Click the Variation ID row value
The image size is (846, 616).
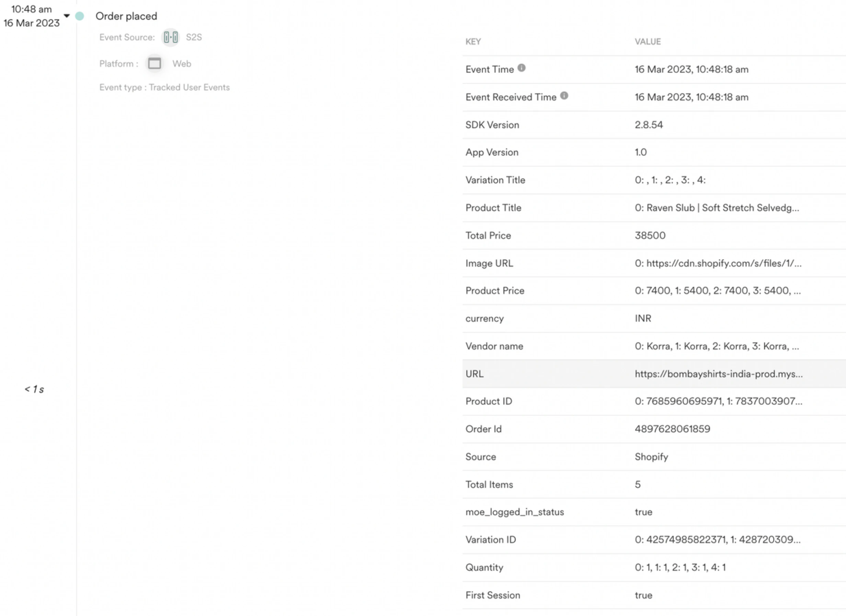coord(717,540)
